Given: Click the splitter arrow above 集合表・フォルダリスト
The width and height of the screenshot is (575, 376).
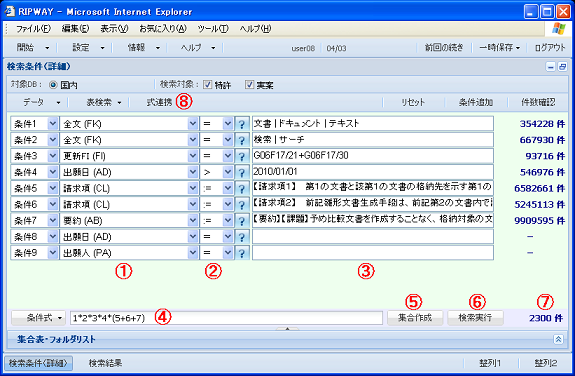Looking at the screenshot, I should (287, 329).
